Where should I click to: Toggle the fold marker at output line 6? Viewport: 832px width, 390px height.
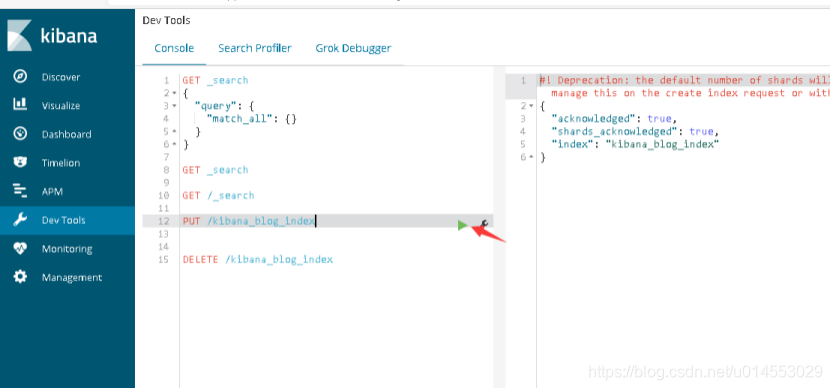[x=531, y=157]
